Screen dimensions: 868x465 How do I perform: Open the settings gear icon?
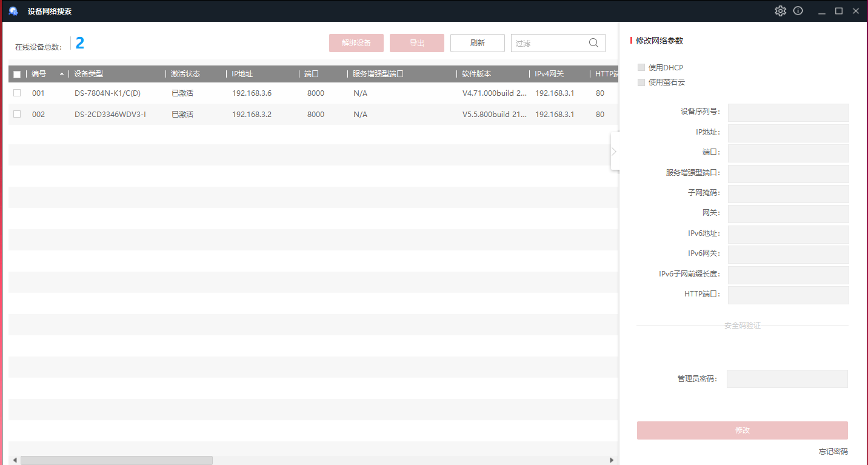pos(780,10)
